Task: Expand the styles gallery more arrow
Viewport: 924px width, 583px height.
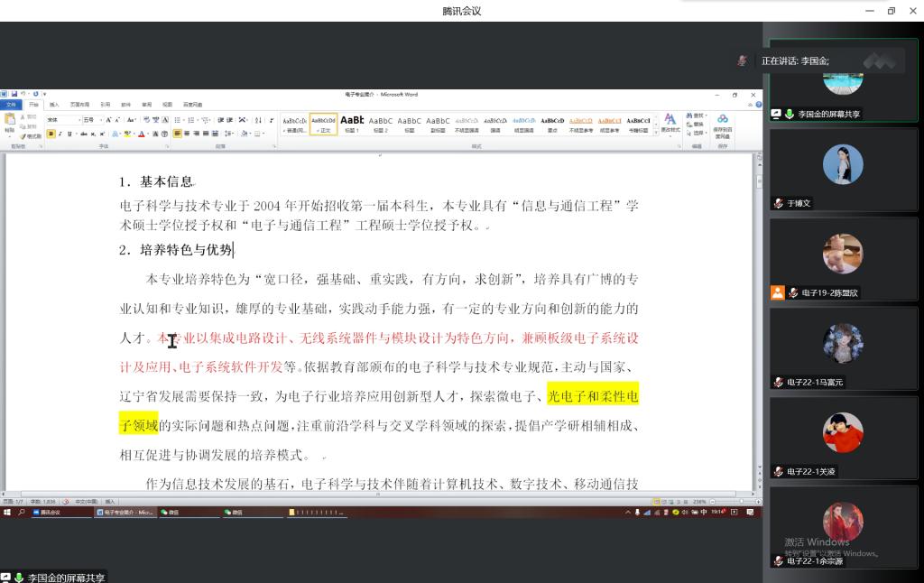Action: [x=656, y=131]
